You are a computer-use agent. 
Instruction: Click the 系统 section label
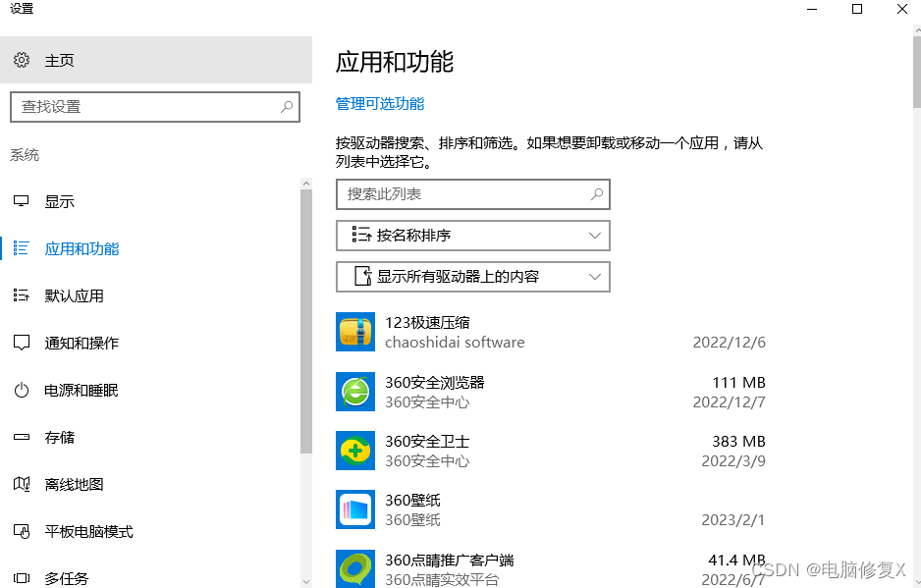(25, 155)
